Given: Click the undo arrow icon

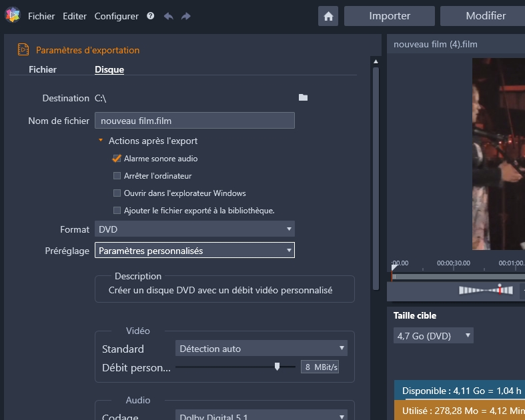Looking at the screenshot, I should pos(168,16).
